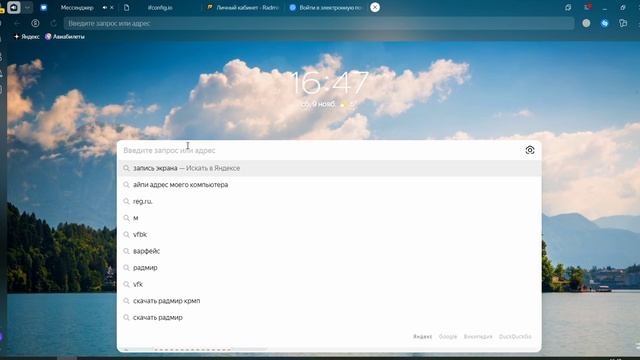Switch the search engine to Википедия
The image size is (640, 360).
tap(478, 337)
